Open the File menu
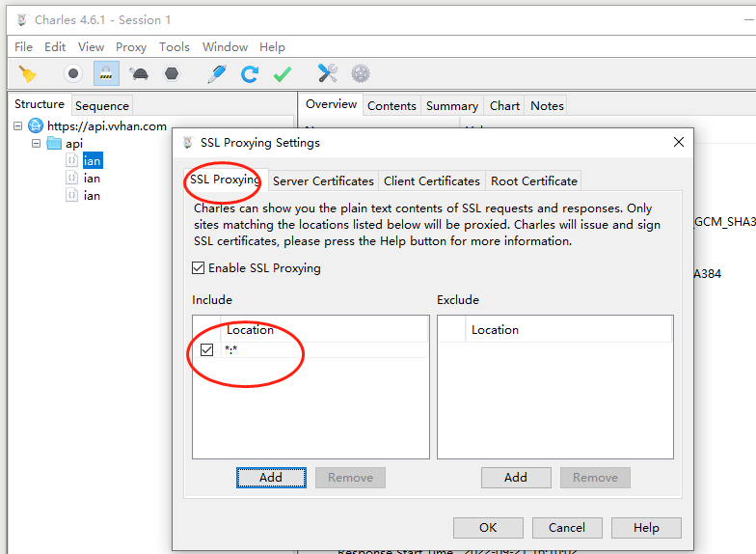 tap(23, 46)
